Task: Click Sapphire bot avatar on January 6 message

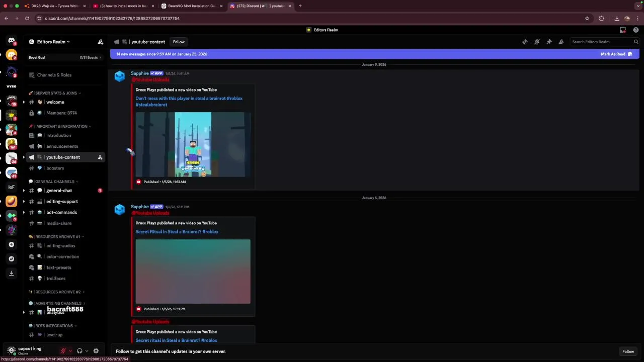Action: point(120,209)
